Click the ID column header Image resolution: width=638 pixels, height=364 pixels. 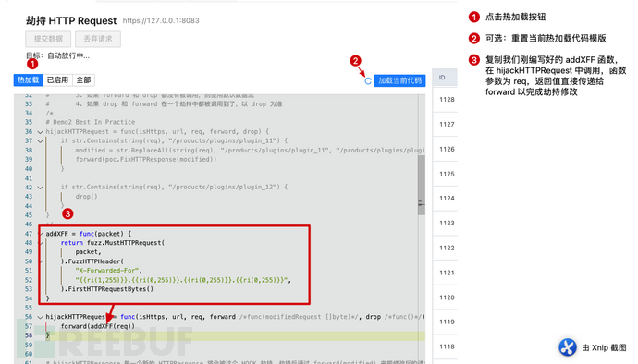point(445,78)
